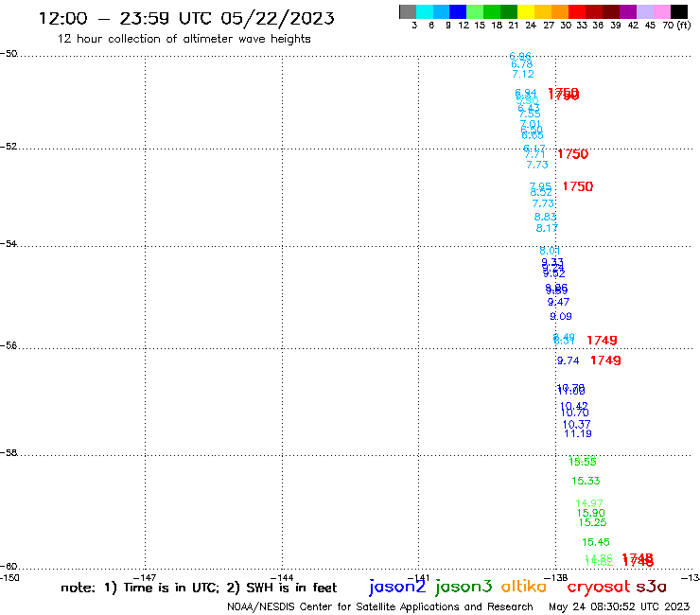Viewport: 700px width, 615px height.
Task: Select the 'jason3' satellite legend label
Action: pos(464,587)
